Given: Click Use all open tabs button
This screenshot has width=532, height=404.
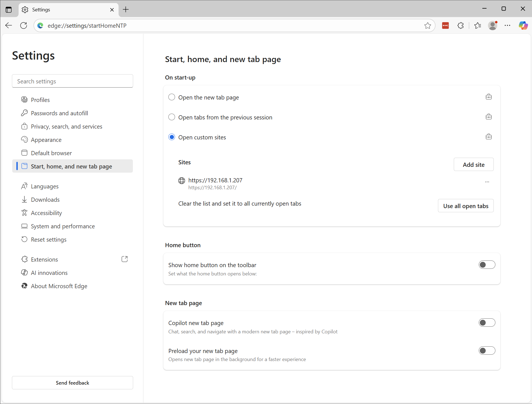Looking at the screenshot, I should coord(466,206).
